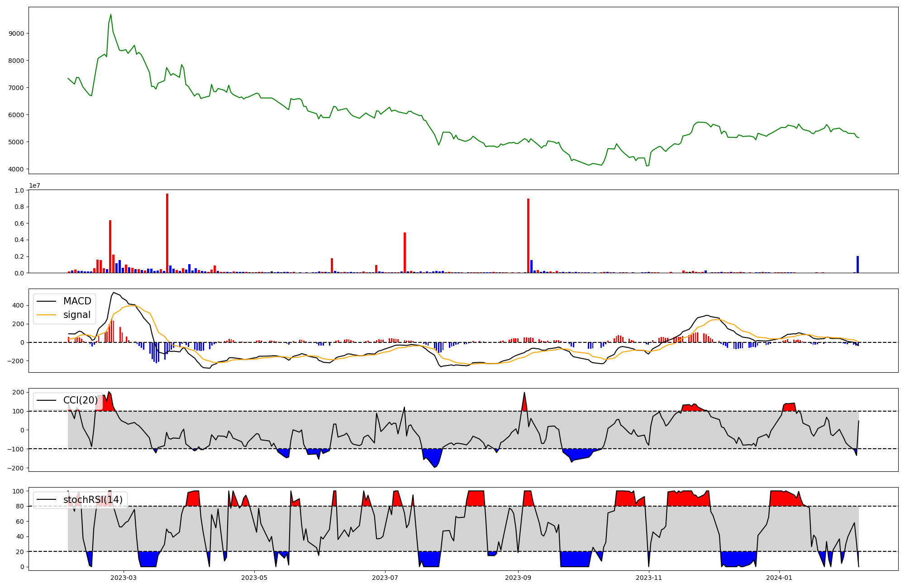The image size is (905, 588).
Task: Click the 2023-05 x-axis date label
Action: point(254,578)
